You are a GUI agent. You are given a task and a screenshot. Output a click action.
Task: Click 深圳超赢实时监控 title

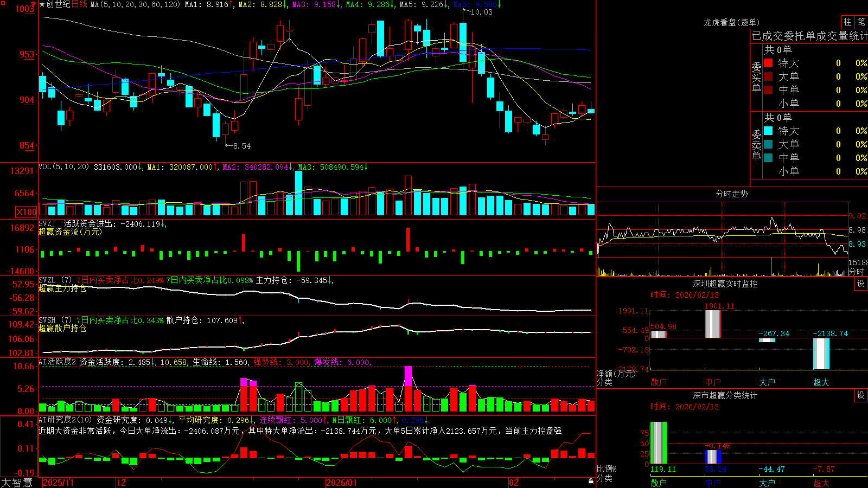tap(725, 284)
